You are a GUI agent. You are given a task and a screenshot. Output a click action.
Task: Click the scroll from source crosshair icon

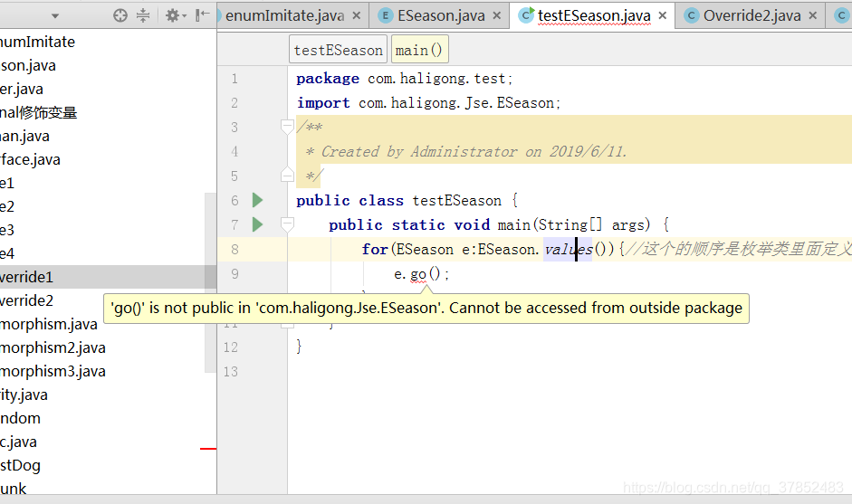pos(120,15)
